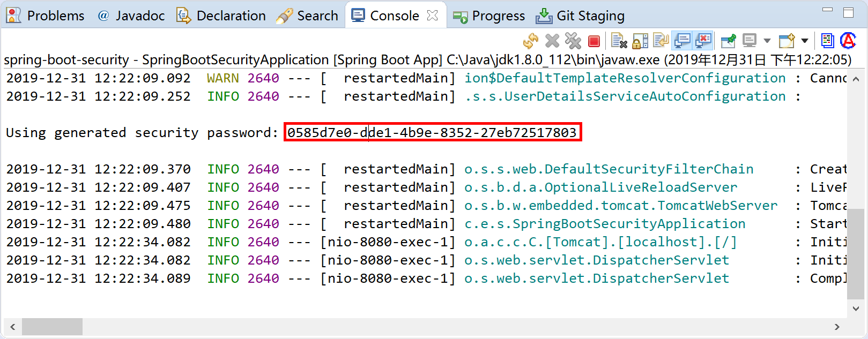The image size is (868, 339).
Task: Close the Console tab
Action: point(432,16)
